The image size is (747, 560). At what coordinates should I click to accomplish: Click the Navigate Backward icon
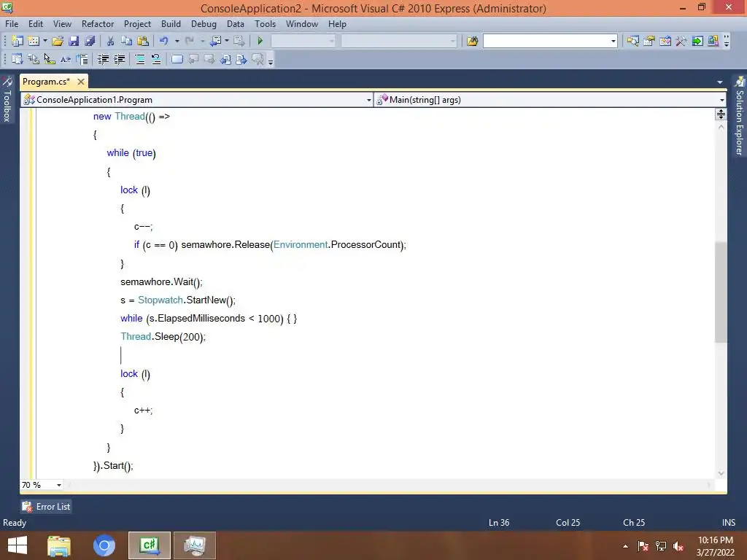pos(215,41)
